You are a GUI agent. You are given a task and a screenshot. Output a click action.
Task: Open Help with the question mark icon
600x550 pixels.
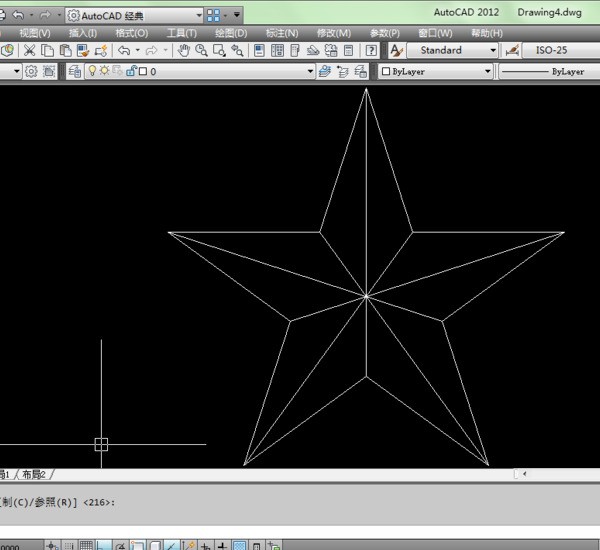[x=371, y=50]
